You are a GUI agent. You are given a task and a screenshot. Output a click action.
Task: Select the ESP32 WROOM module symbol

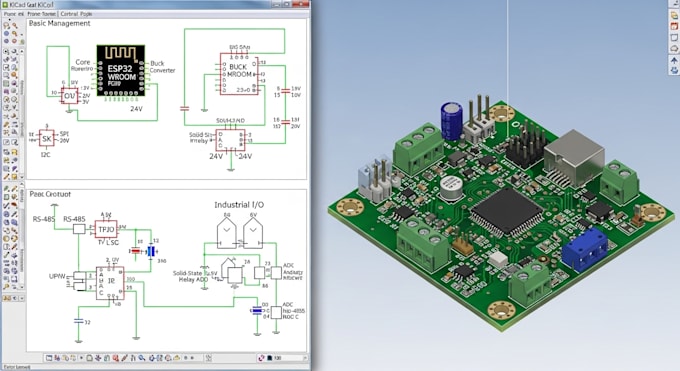click(x=121, y=71)
